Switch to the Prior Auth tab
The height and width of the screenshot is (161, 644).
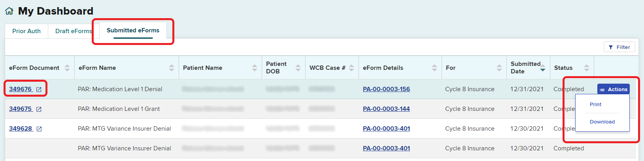tap(26, 31)
